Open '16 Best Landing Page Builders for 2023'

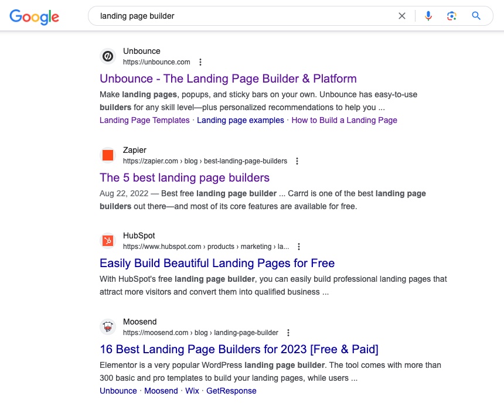(239, 349)
